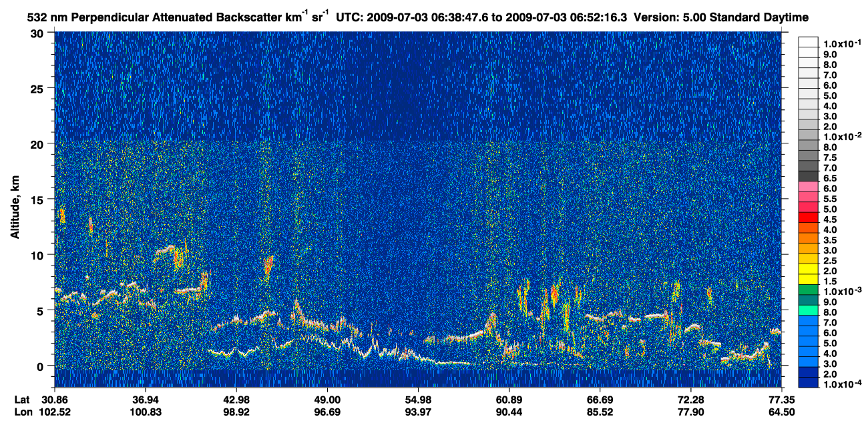
Task: Click latitude value "66.69"
Action: pyautogui.click(x=600, y=400)
